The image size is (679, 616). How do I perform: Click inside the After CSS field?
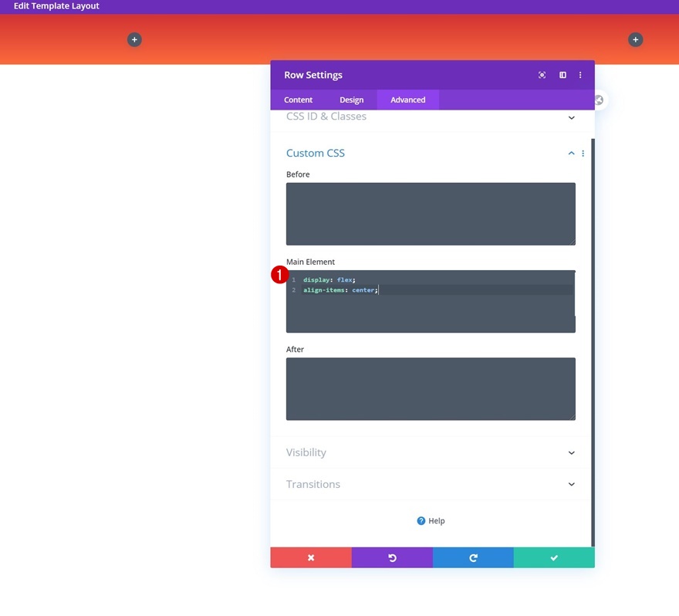(x=431, y=389)
